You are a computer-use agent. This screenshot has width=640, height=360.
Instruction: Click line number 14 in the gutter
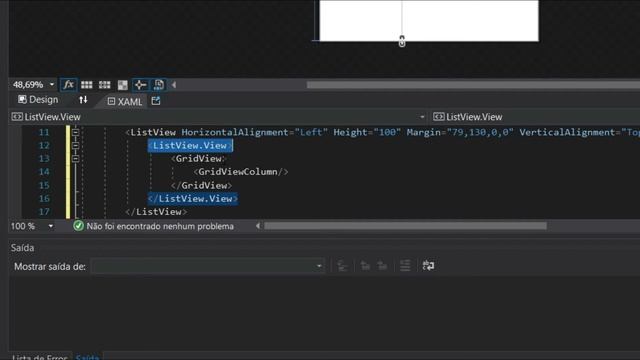(44, 172)
